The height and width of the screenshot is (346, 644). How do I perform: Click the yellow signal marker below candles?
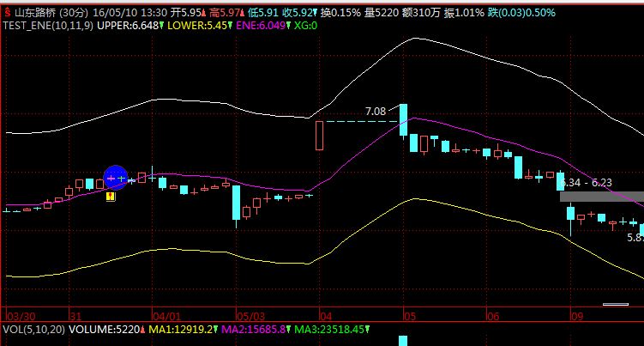click(110, 197)
